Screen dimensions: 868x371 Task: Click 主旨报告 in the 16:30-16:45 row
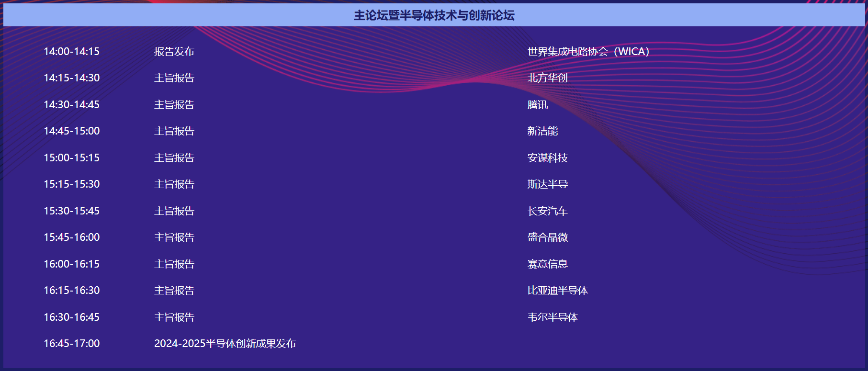coord(174,317)
